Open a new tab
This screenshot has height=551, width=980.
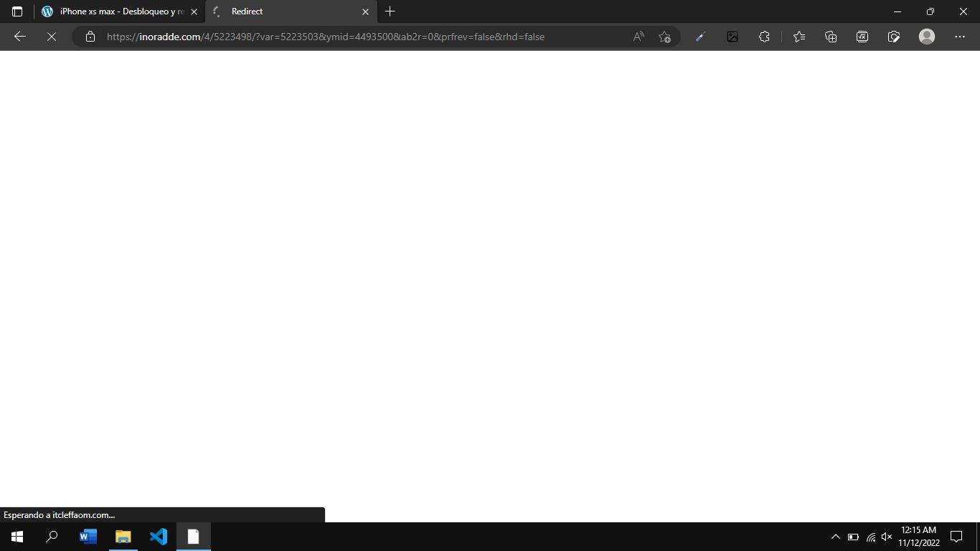click(x=390, y=11)
